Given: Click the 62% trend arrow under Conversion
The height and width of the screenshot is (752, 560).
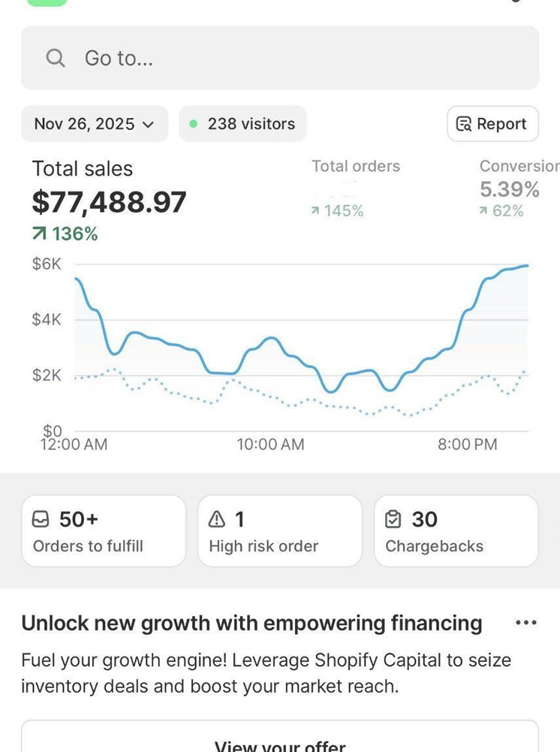Looking at the screenshot, I should [483, 211].
